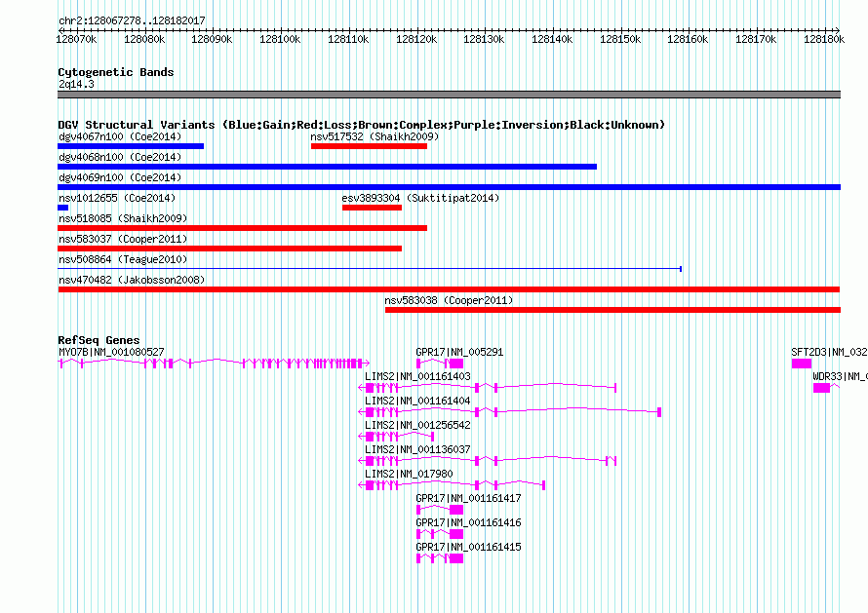
Task: Select the esv3893304 (Suktitipat2014) red bar
Action: point(372,208)
